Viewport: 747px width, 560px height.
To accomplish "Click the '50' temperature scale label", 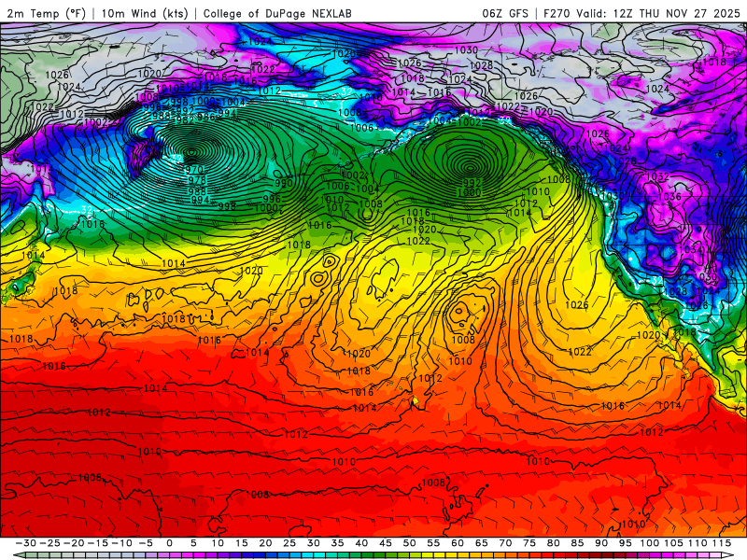I will pos(409,543).
